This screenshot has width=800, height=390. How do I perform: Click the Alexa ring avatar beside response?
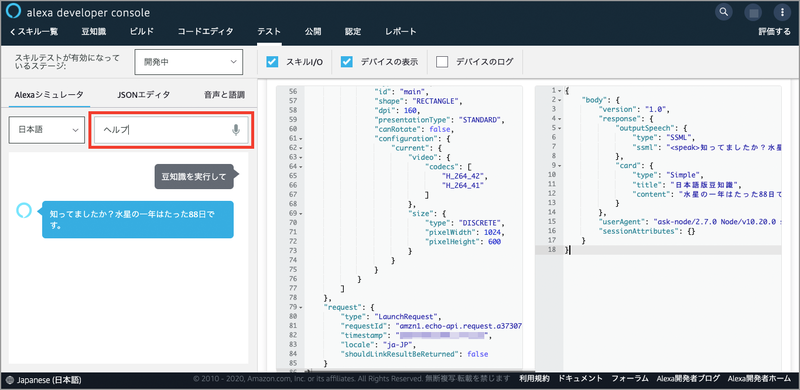point(24,209)
